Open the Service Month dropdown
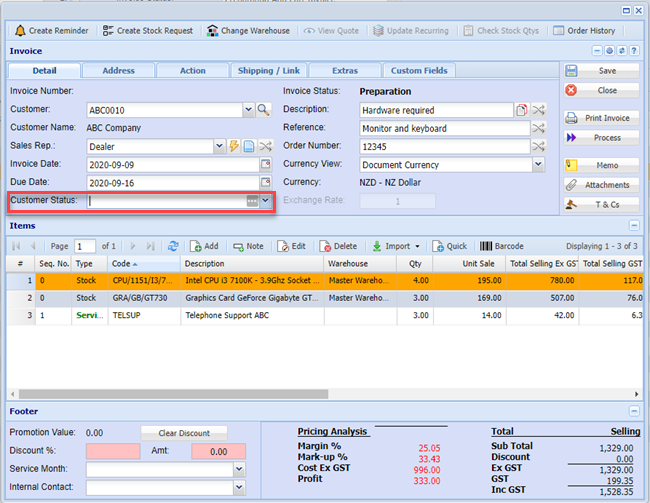The width and height of the screenshot is (650, 503). click(x=238, y=469)
